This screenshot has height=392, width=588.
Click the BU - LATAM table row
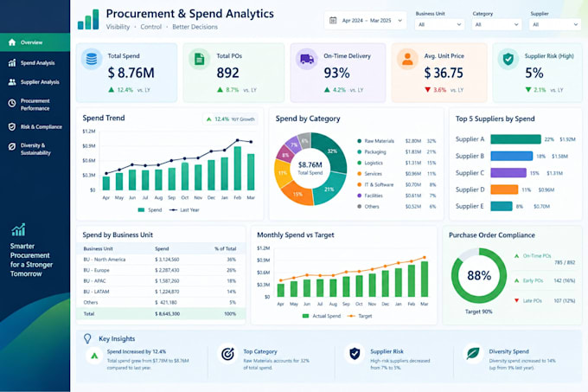point(161,292)
